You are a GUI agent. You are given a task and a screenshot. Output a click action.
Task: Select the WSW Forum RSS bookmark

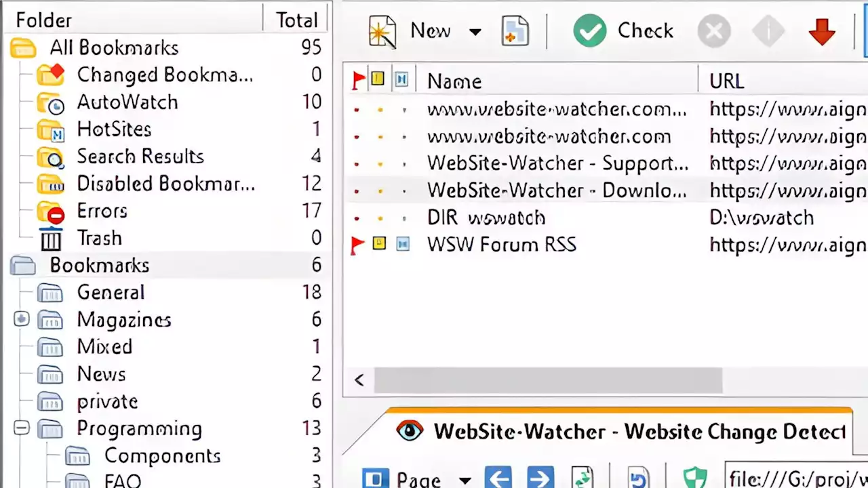[501, 245]
